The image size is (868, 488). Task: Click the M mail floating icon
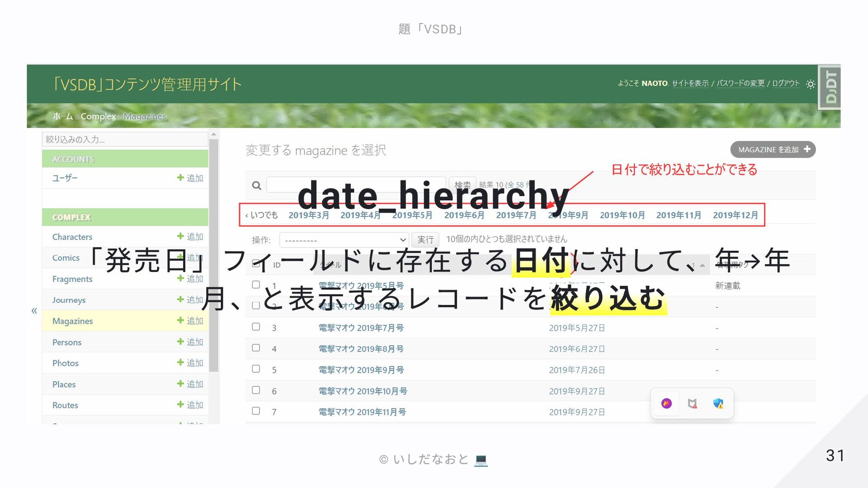coord(692,404)
